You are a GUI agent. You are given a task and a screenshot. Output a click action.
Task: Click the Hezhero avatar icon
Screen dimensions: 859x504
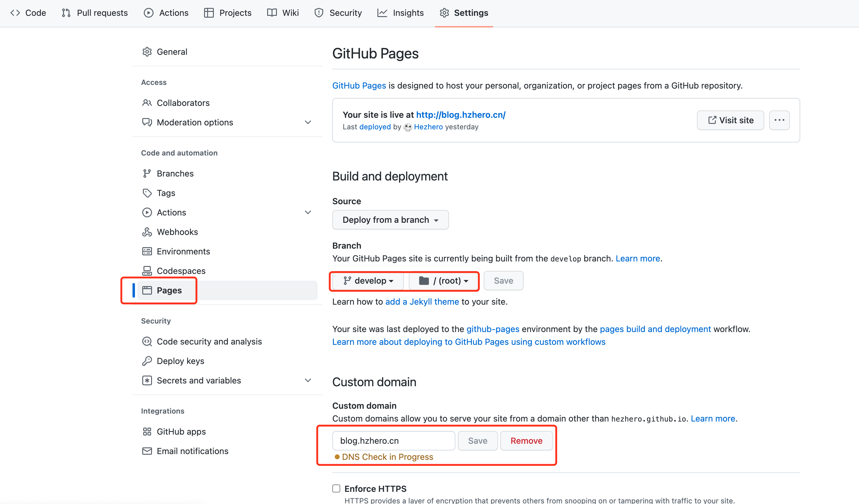[408, 127]
